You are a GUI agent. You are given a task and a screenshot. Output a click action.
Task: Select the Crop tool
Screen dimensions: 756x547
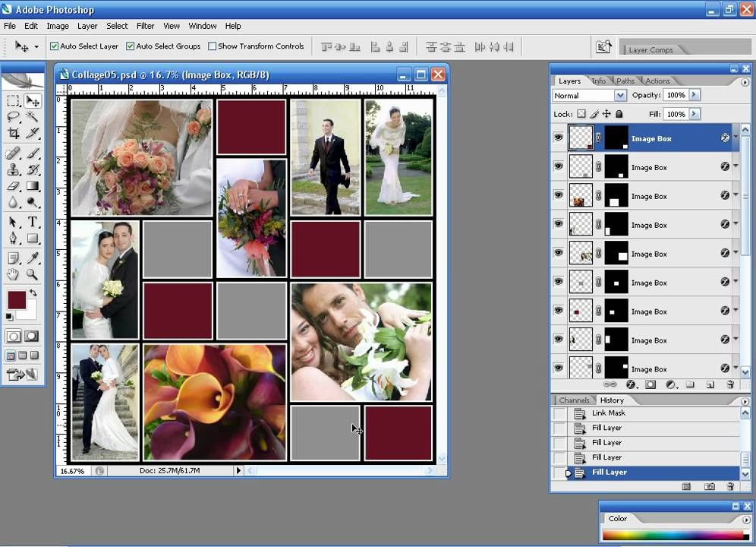14,134
